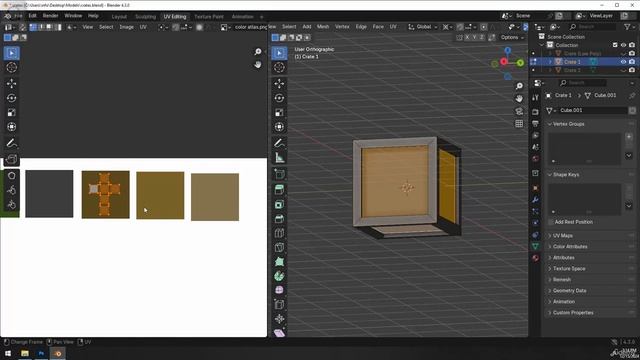Screen dimensions: 640x360
Task: Select the Rotate tool in UV editor toolbar
Action: [x=11, y=98]
